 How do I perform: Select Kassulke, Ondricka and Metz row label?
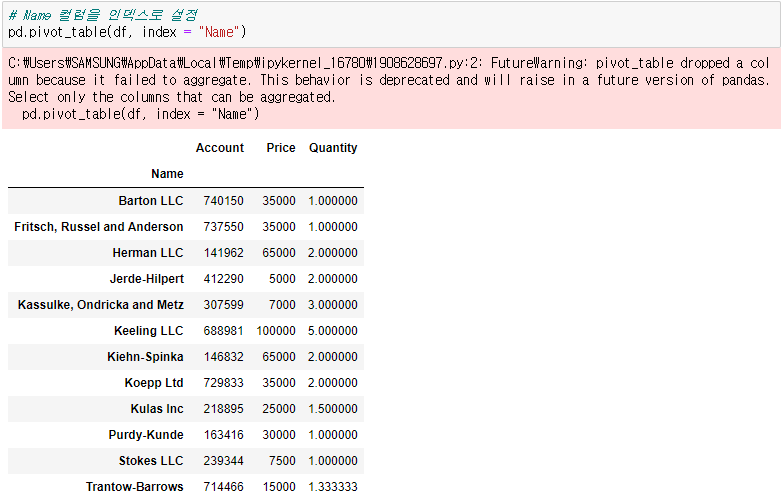(100, 305)
